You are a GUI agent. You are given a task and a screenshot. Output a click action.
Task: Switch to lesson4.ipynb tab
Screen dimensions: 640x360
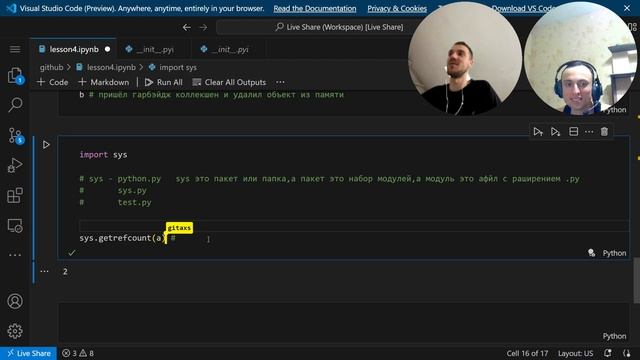(73, 49)
